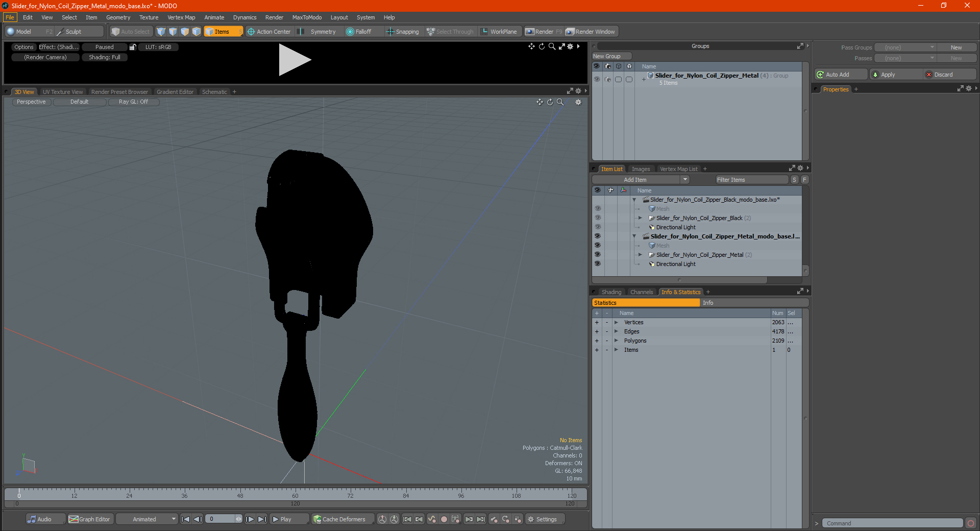Viewport: 980px width, 531px height.
Task: Toggle visibility of first Mesh item
Action: tap(597, 209)
